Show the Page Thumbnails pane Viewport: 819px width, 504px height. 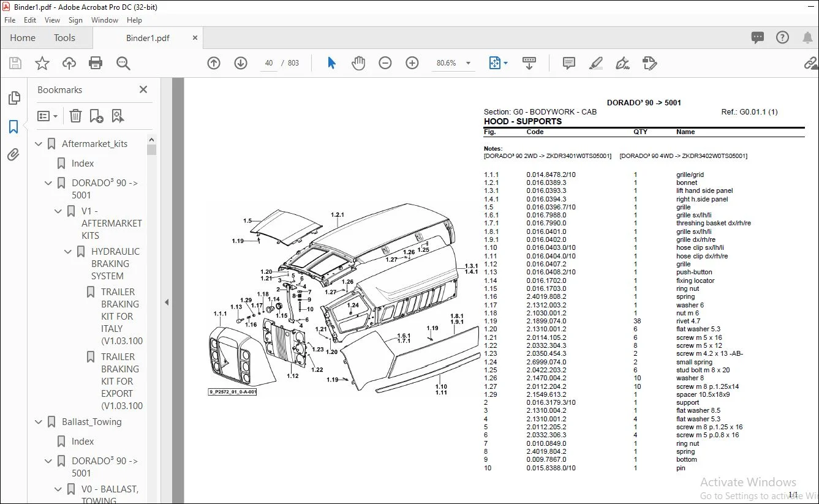tap(13, 98)
